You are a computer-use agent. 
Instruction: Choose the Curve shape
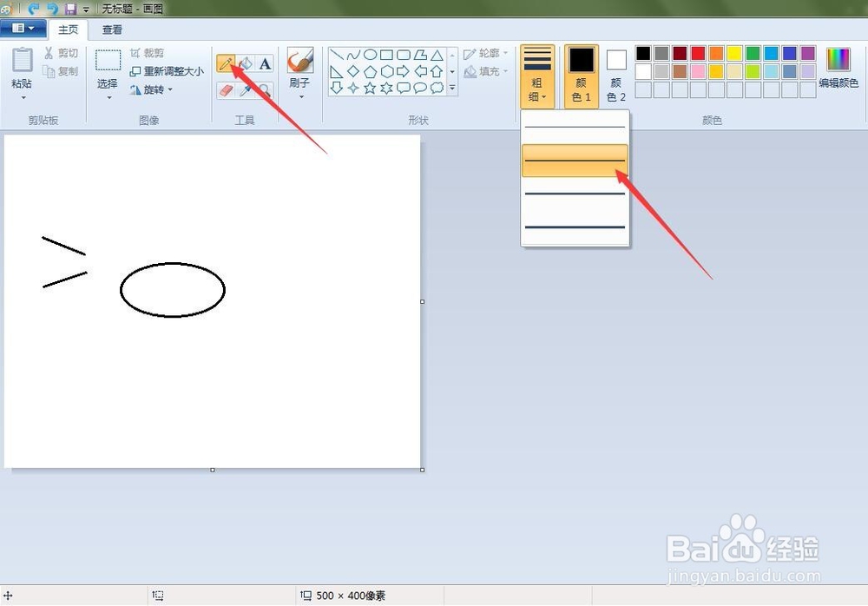pos(353,55)
